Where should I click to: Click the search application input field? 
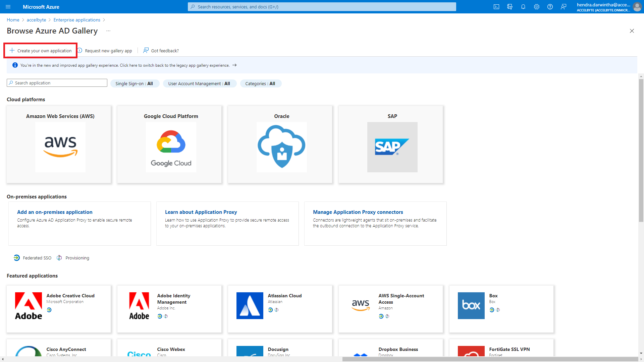click(57, 83)
